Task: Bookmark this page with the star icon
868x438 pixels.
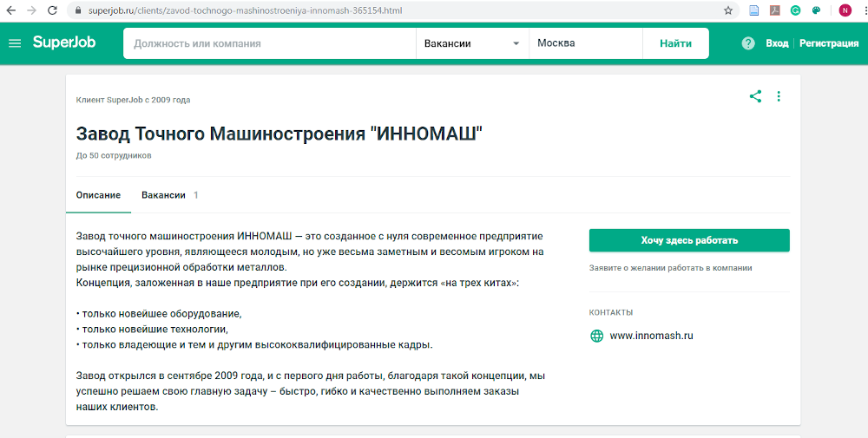Action: click(x=728, y=10)
